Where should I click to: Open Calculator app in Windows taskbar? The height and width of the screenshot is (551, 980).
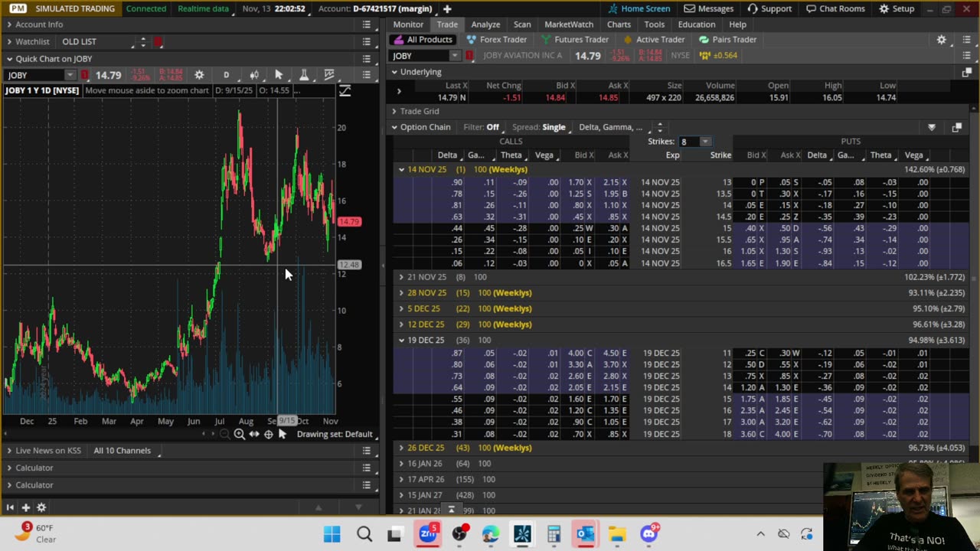(x=554, y=534)
